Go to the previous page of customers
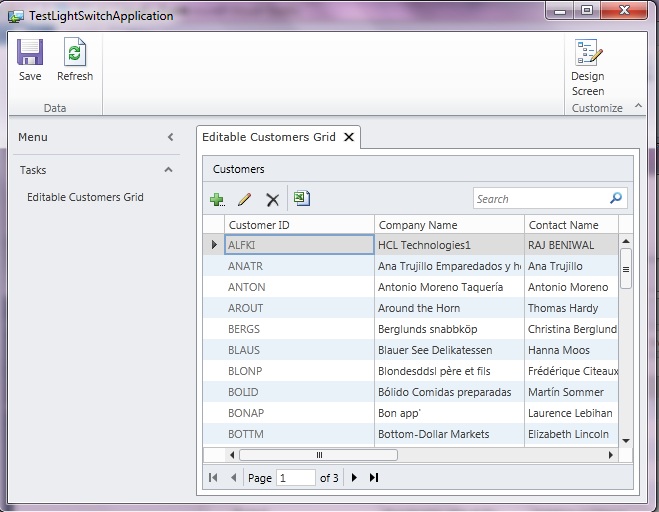The height and width of the screenshot is (512, 659). point(234,478)
